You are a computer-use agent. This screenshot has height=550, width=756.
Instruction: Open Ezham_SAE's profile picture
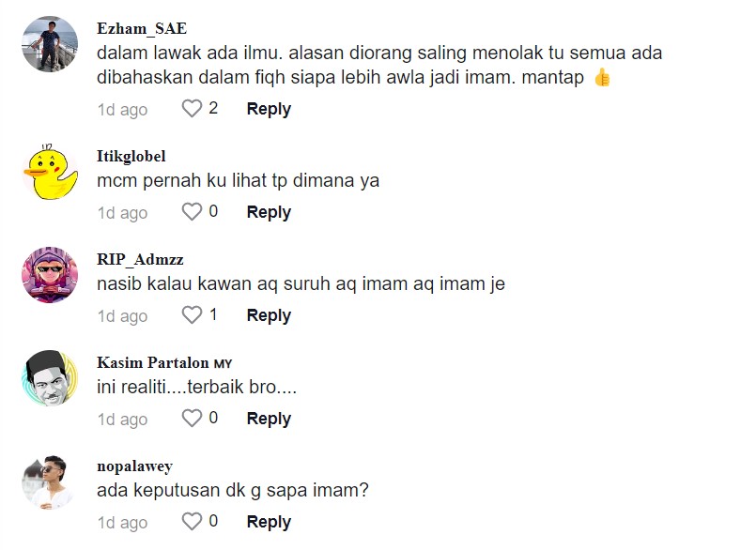pyautogui.click(x=50, y=43)
